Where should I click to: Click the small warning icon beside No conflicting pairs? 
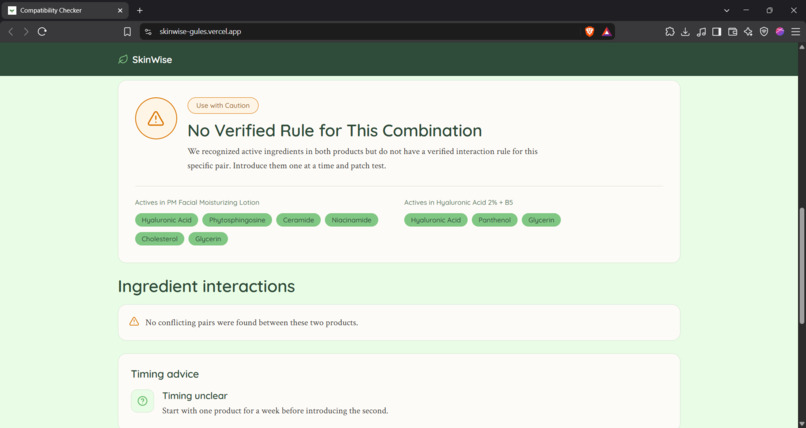pyautogui.click(x=134, y=322)
